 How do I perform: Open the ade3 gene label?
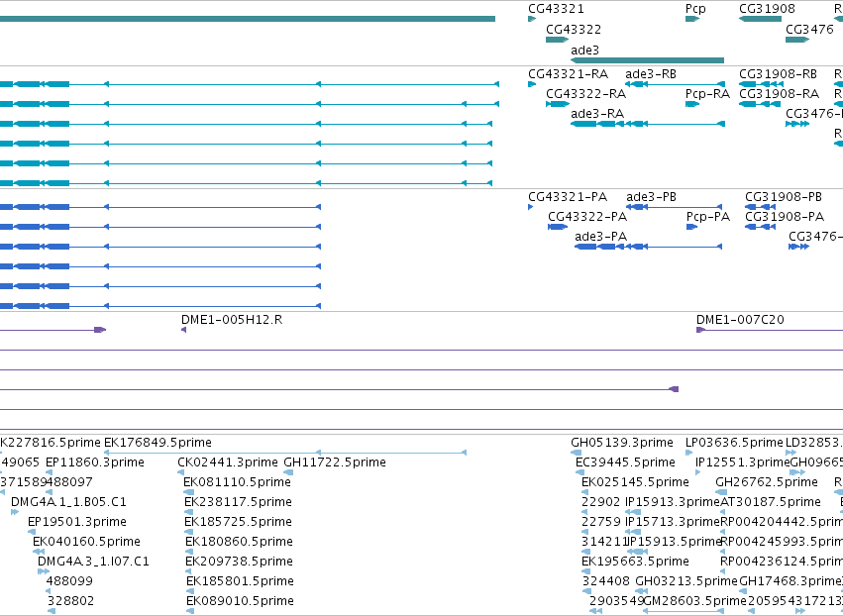(x=584, y=50)
